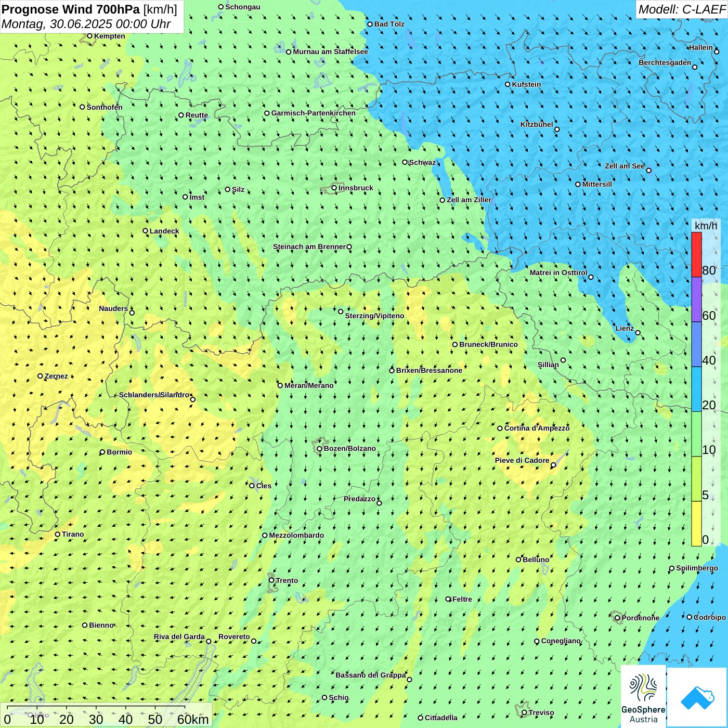Select the purple 60 km/h legend band
Viewport: 728px width, 728px height.
point(696,300)
